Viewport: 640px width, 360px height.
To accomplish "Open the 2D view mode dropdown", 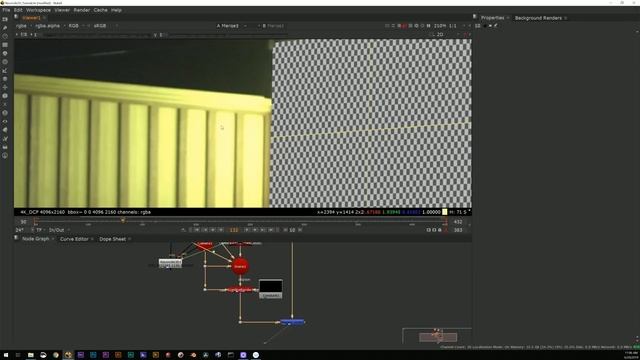I will (x=440, y=35).
